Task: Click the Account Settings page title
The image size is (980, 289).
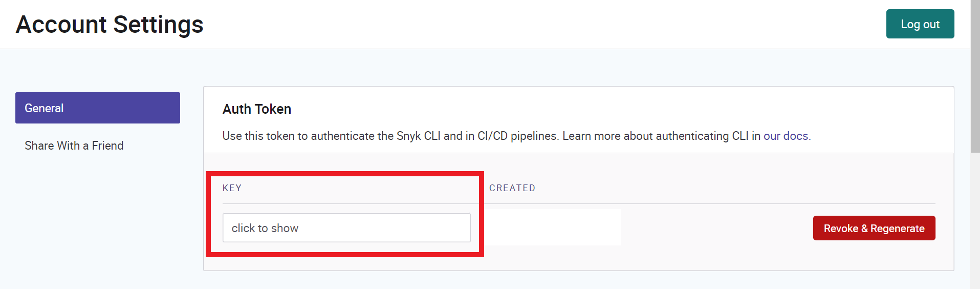Action: [110, 25]
